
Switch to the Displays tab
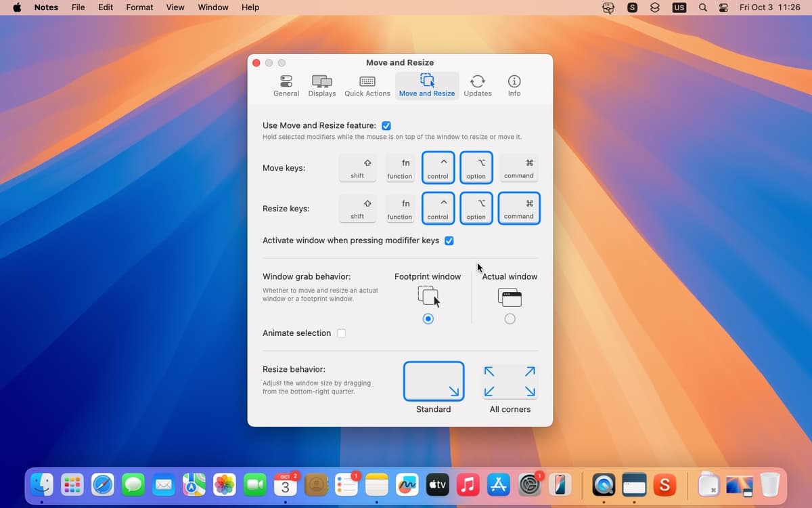(322, 85)
